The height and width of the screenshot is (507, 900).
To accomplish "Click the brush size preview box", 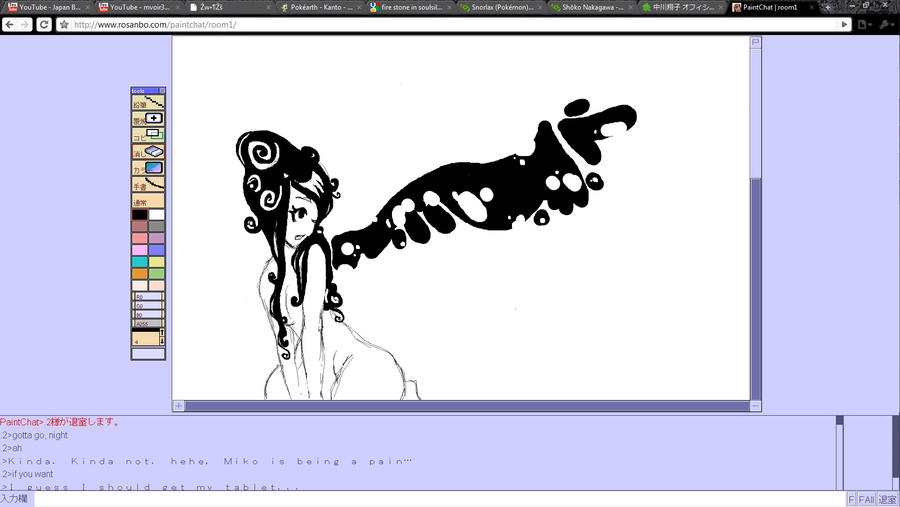I will pyautogui.click(x=145, y=338).
